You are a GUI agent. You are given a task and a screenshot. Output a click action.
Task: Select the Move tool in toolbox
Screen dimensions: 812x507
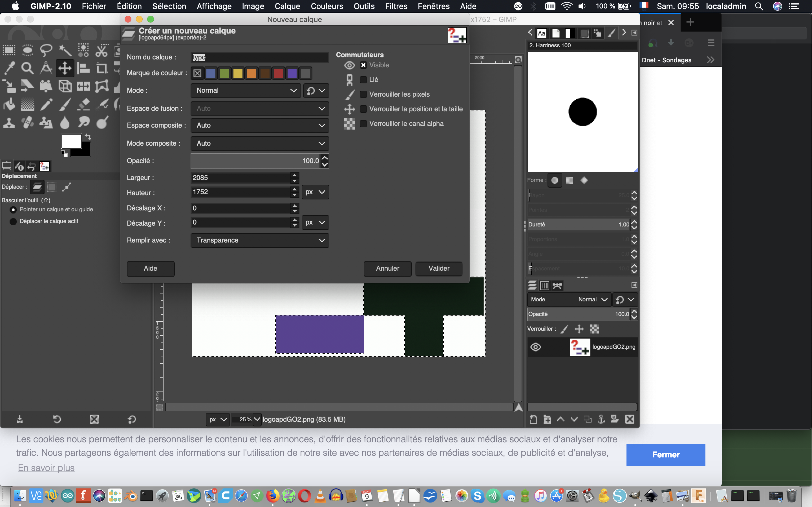[x=64, y=68]
